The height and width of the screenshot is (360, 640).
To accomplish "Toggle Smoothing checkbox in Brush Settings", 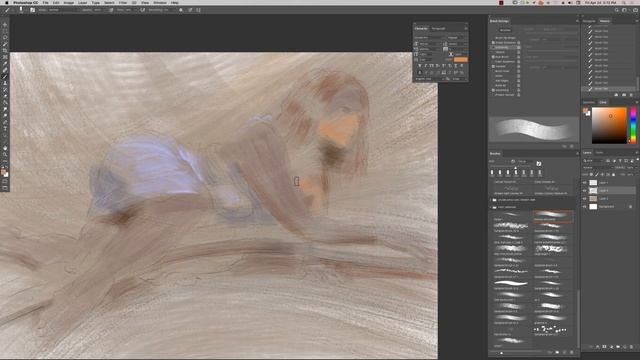I will point(493,90).
